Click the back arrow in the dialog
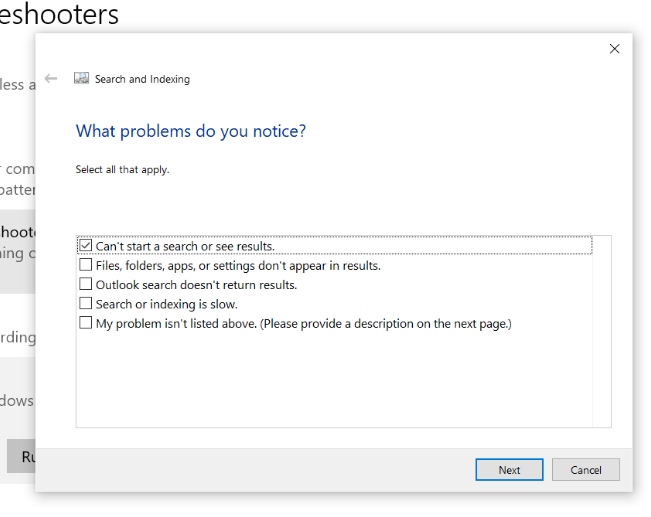The width and height of the screenshot is (651, 517). 51,78
